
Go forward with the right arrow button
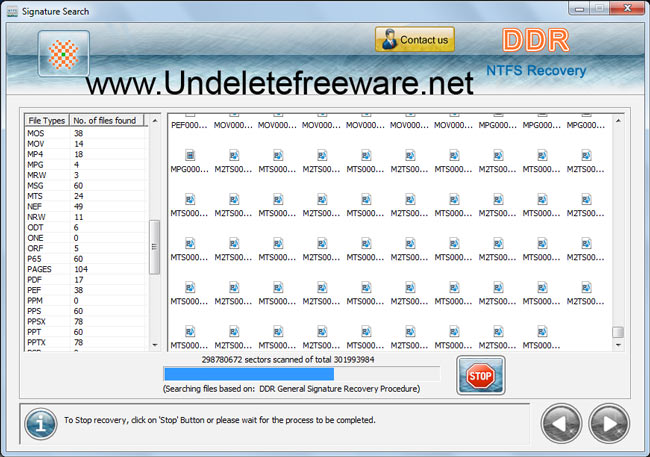click(x=609, y=424)
